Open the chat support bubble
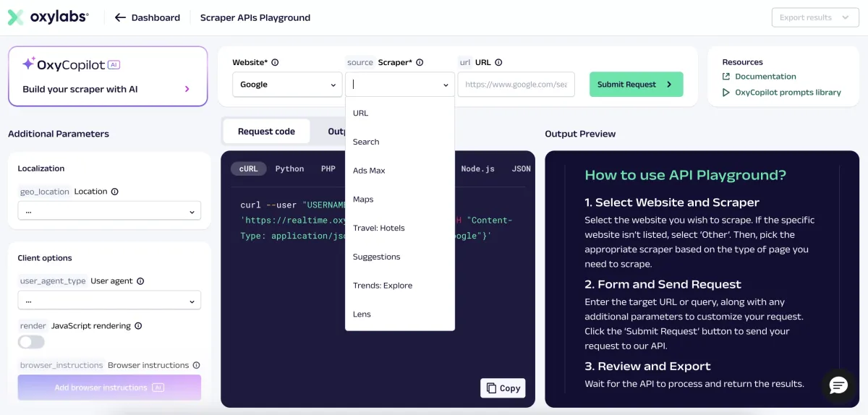This screenshot has height=415, width=868. (x=838, y=385)
